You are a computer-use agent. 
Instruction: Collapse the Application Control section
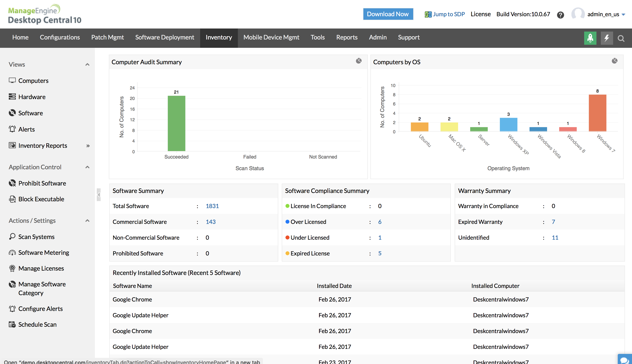coord(87,167)
